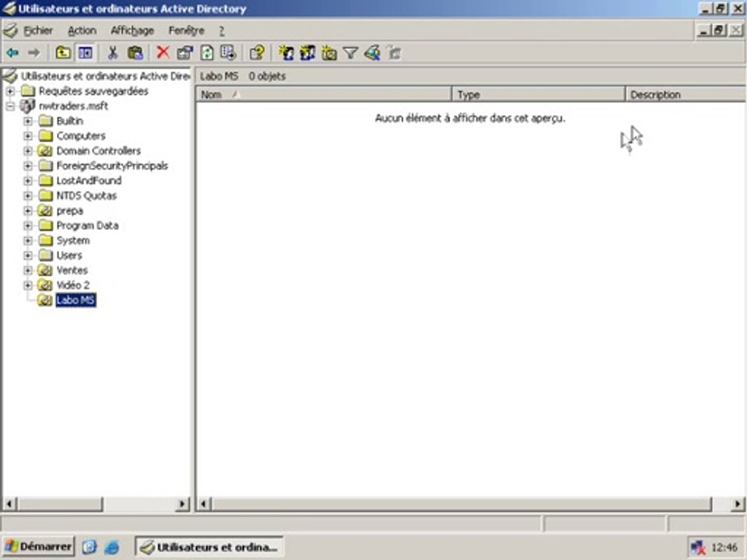747x560 pixels.
Task: Select Program Data in the tree
Action: (87, 226)
